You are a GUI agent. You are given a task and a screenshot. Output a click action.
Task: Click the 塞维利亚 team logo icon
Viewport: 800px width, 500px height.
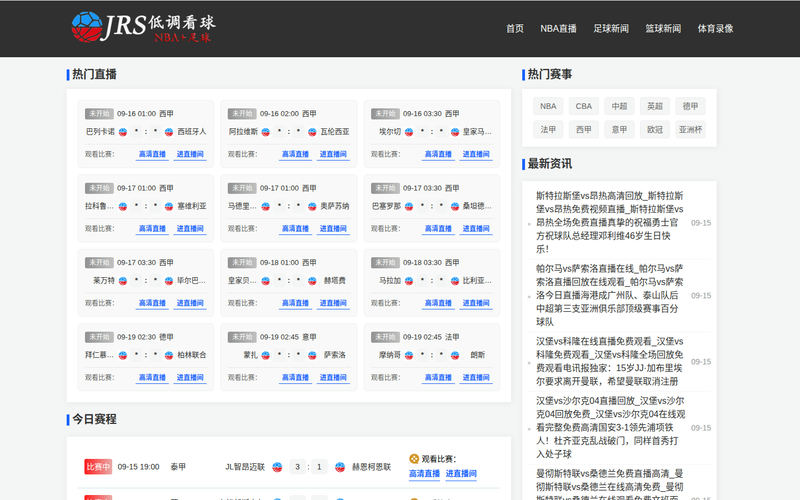(169, 207)
